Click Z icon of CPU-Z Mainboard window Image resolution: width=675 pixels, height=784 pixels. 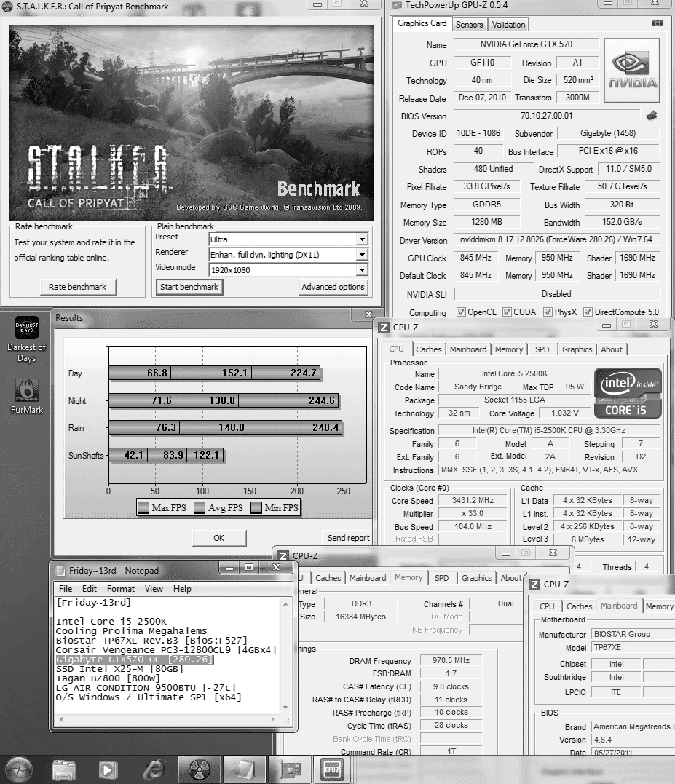point(534,585)
